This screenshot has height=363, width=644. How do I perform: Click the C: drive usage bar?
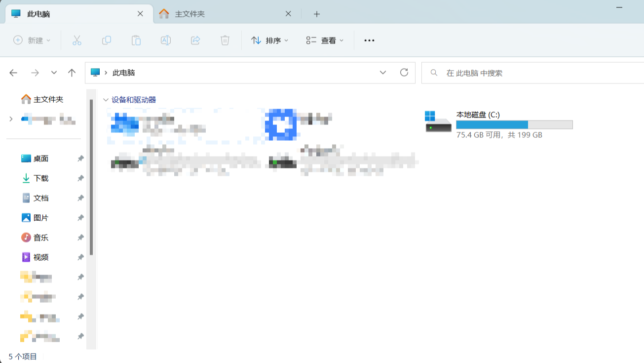point(514,124)
